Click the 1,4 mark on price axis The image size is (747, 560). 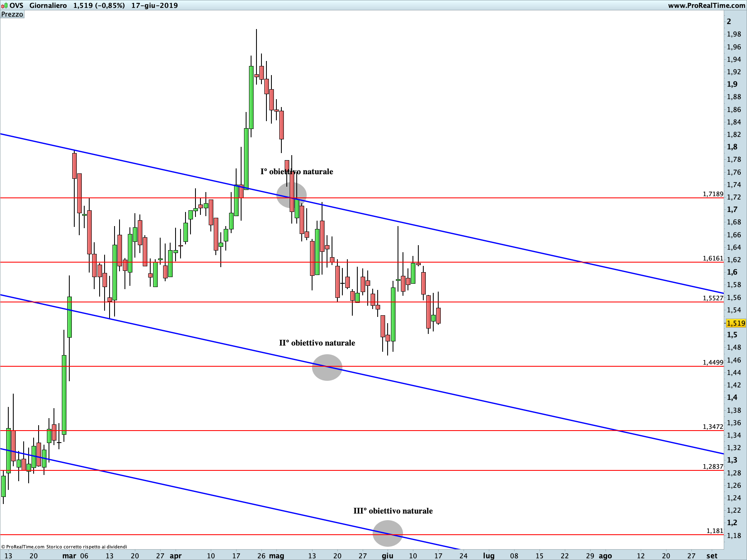click(732, 397)
